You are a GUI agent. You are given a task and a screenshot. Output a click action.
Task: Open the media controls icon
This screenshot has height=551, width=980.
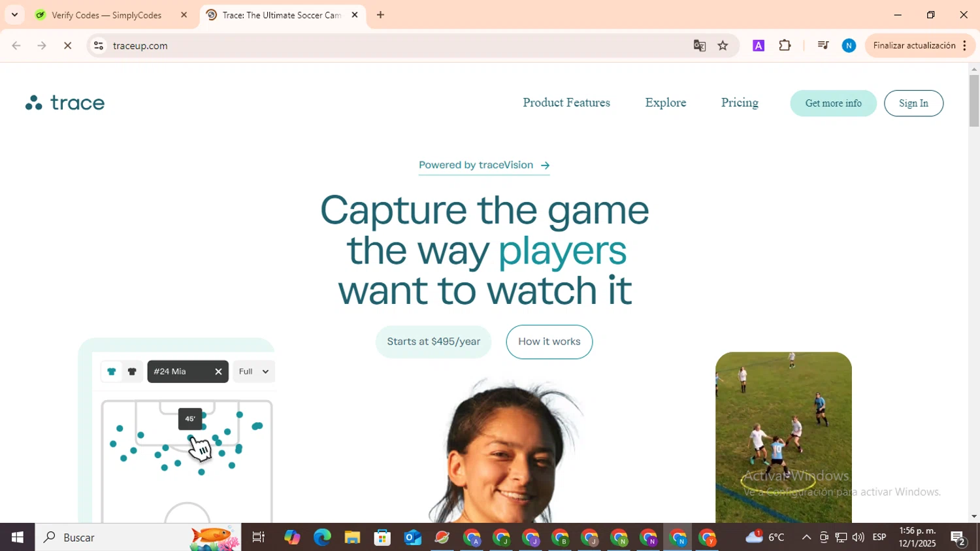point(823,46)
